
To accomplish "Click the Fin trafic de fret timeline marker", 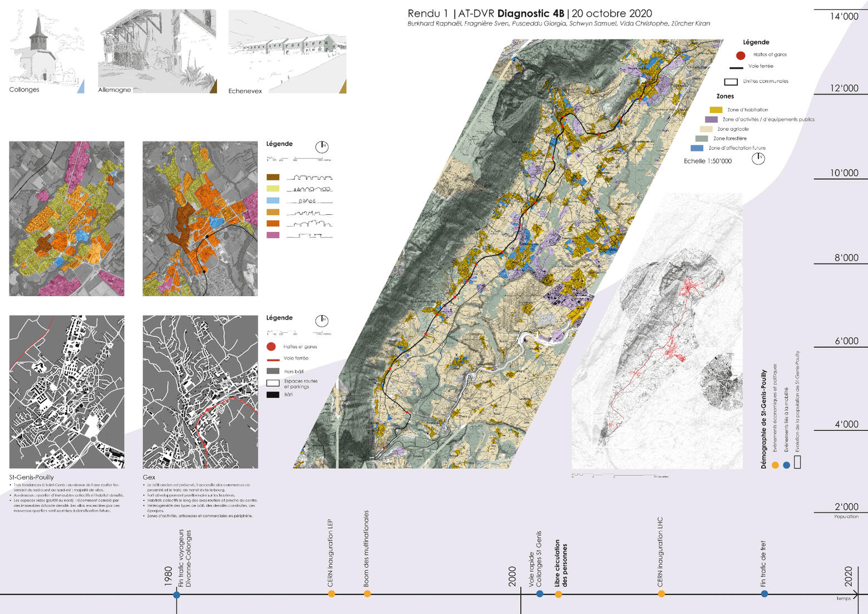I will [x=765, y=594].
